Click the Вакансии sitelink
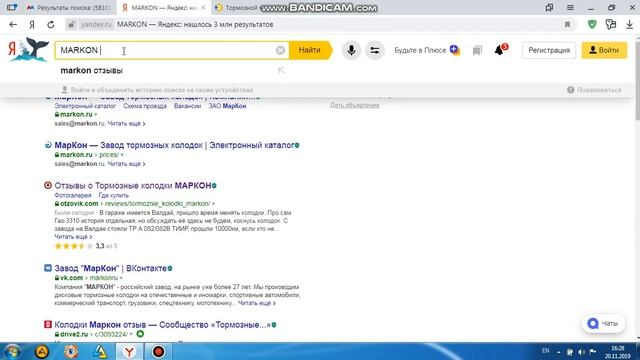 pyautogui.click(x=187, y=106)
